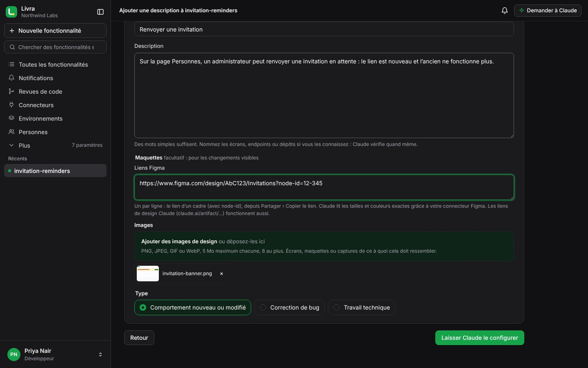The image size is (588, 368).
Task: Click the plus icon on Nouvelle fonctionnalité
Action: [12, 31]
